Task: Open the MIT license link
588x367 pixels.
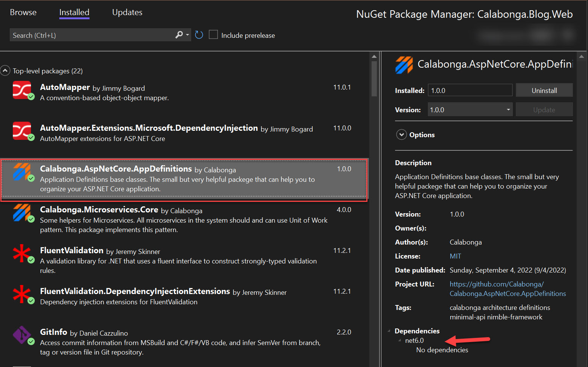Action: coord(455,256)
